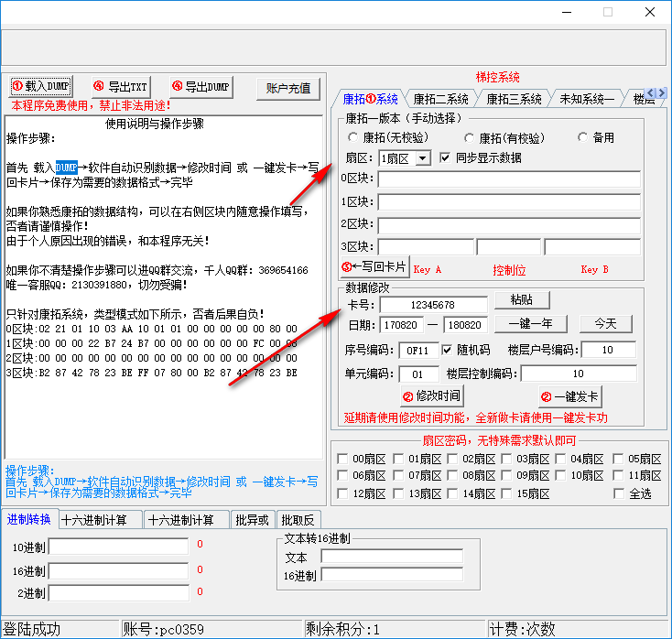
Task: Toggle the 随机码 checkbox
Action: click(x=447, y=350)
